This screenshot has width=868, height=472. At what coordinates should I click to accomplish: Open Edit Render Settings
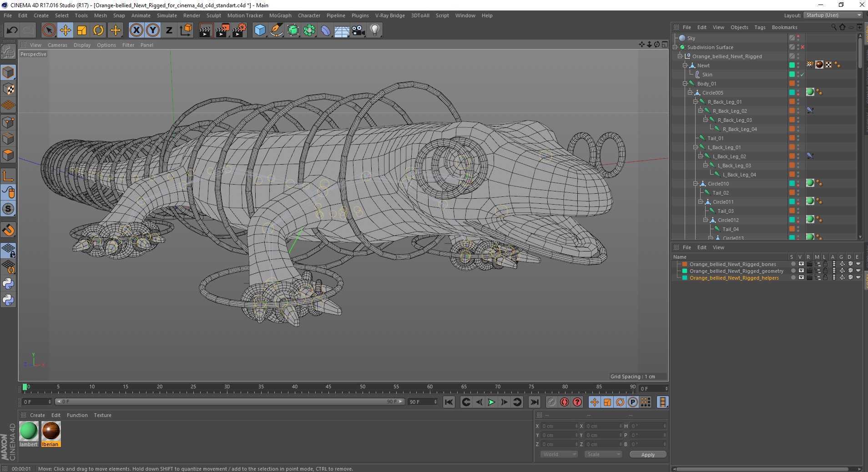(x=239, y=30)
